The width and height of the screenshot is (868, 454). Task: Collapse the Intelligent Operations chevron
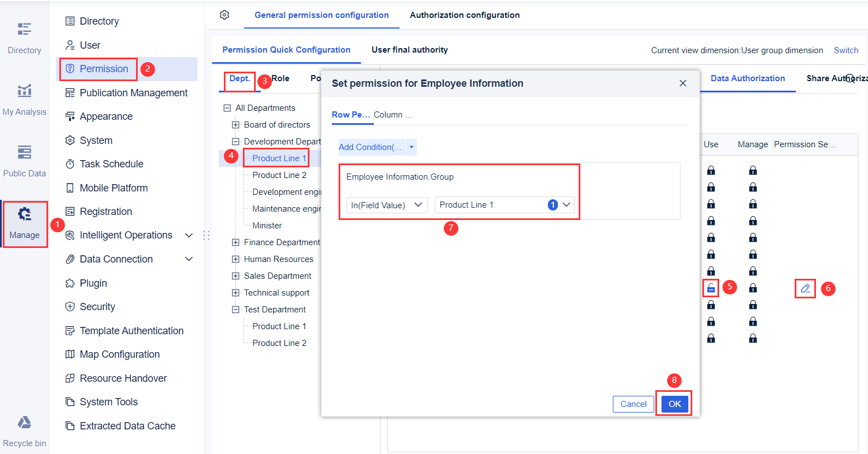pos(189,235)
